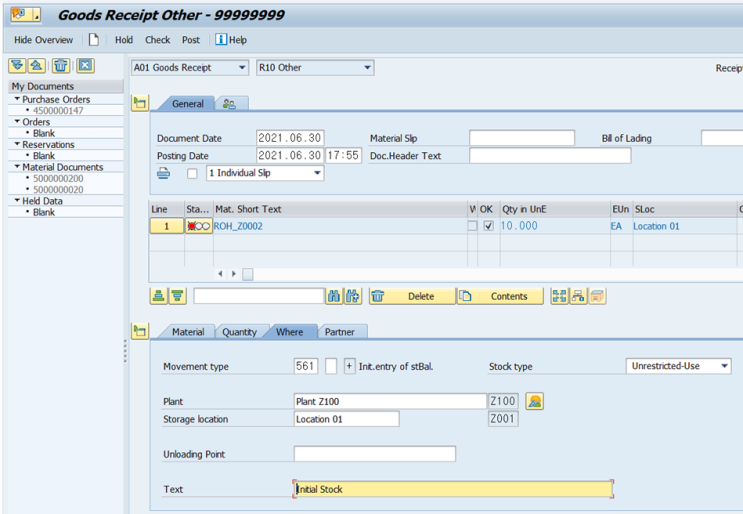Click the printer icon near Individual Slip
The height and width of the screenshot is (514, 743).
click(x=163, y=173)
